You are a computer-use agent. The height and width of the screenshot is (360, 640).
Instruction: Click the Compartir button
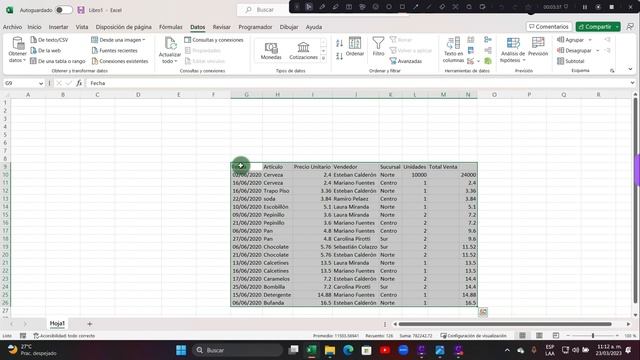point(598,27)
